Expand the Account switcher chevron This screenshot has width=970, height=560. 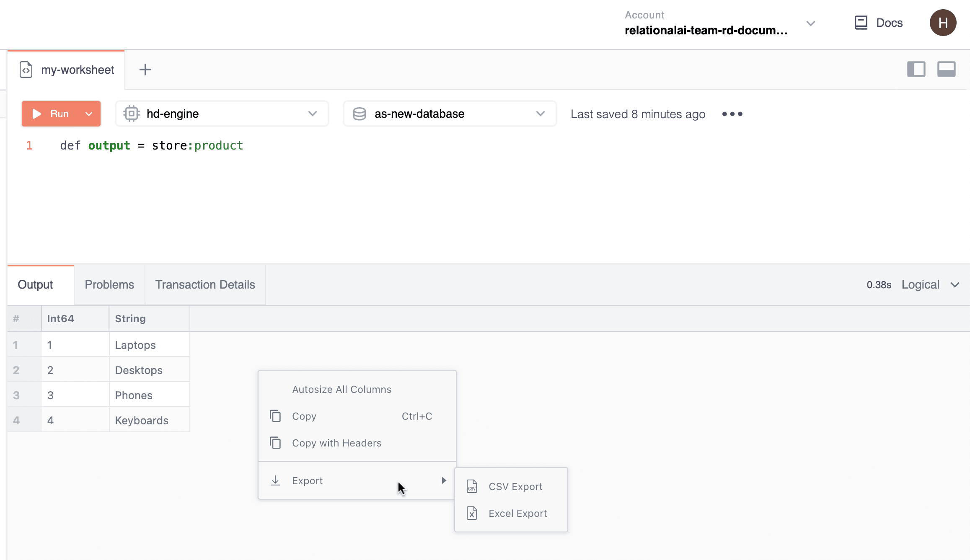click(810, 23)
